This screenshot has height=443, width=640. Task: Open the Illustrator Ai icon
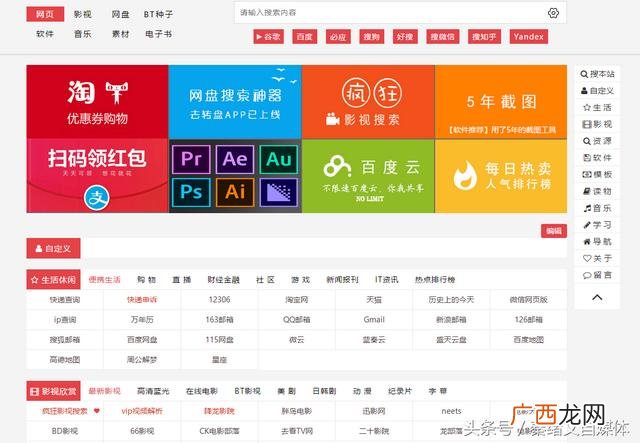click(235, 192)
